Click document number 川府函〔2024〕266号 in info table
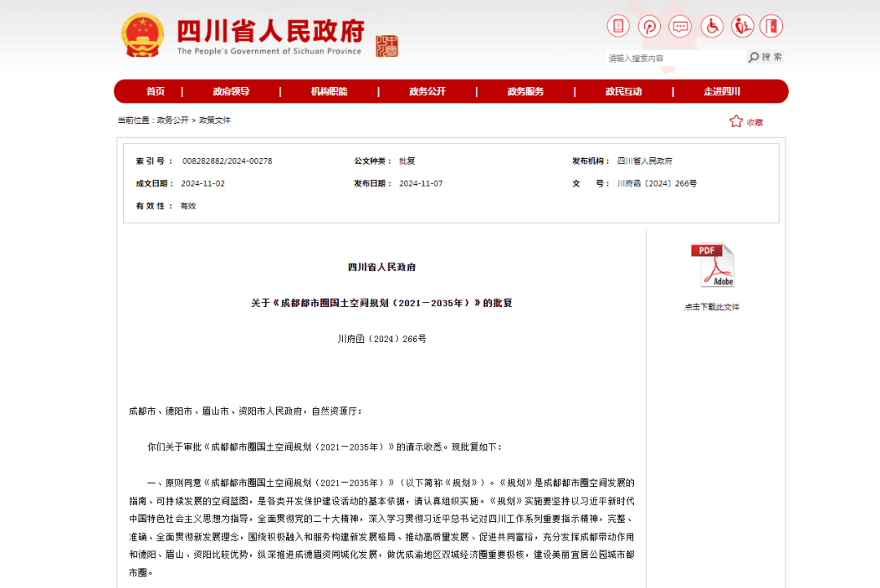 (x=658, y=183)
